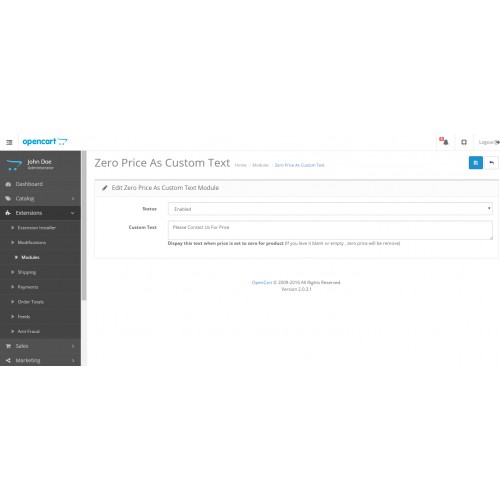
Task: Expand the Sales menu
Action: pos(40,346)
